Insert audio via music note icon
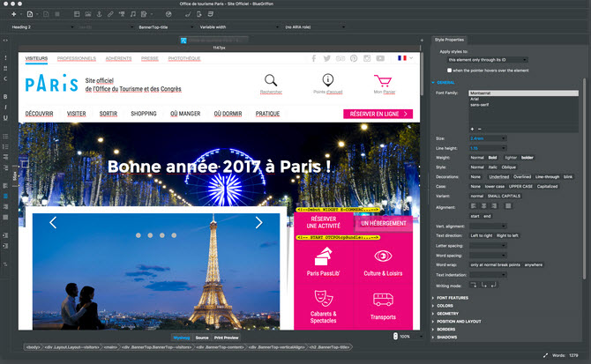Screen dimensions: 591x364 point(132,14)
